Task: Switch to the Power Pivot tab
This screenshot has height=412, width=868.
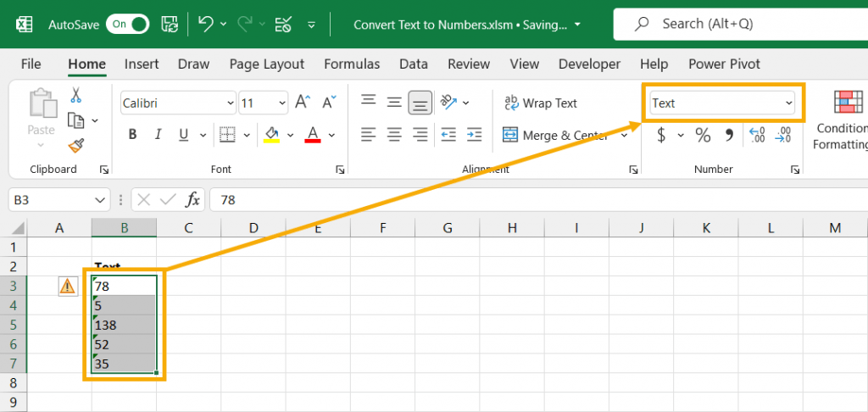Action: point(724,64)
